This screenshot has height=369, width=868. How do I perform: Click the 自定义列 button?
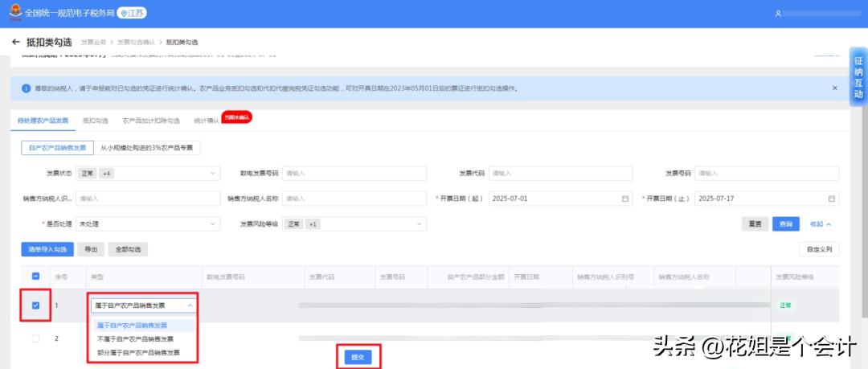coord(819,250)
